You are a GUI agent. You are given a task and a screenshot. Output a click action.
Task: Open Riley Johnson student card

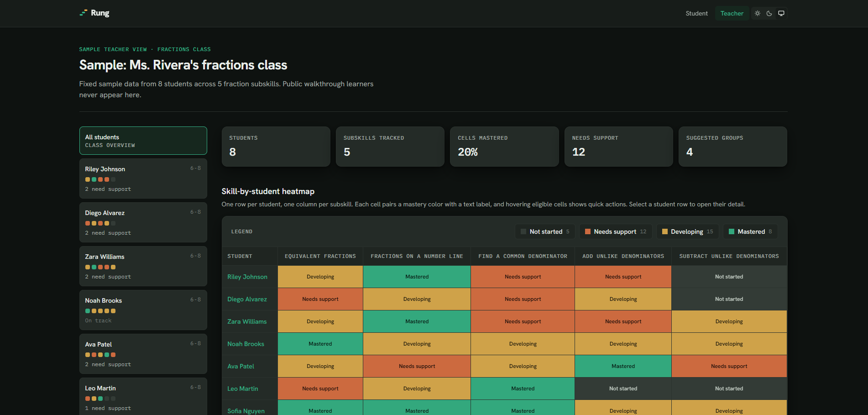(143, 179)
